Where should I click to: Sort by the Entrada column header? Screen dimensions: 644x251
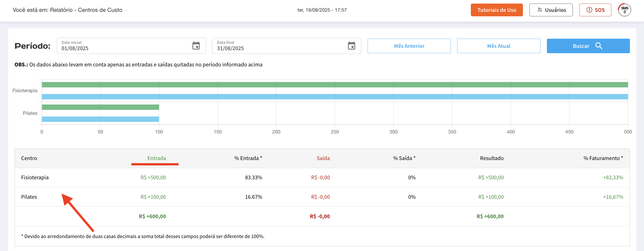tap(156, 158)
